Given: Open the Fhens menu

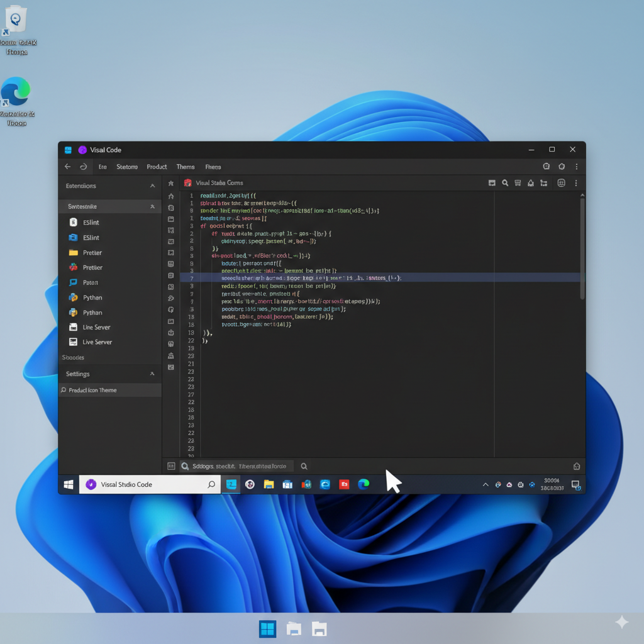Looking at the screenshot, I should click(x=213, y=167).
